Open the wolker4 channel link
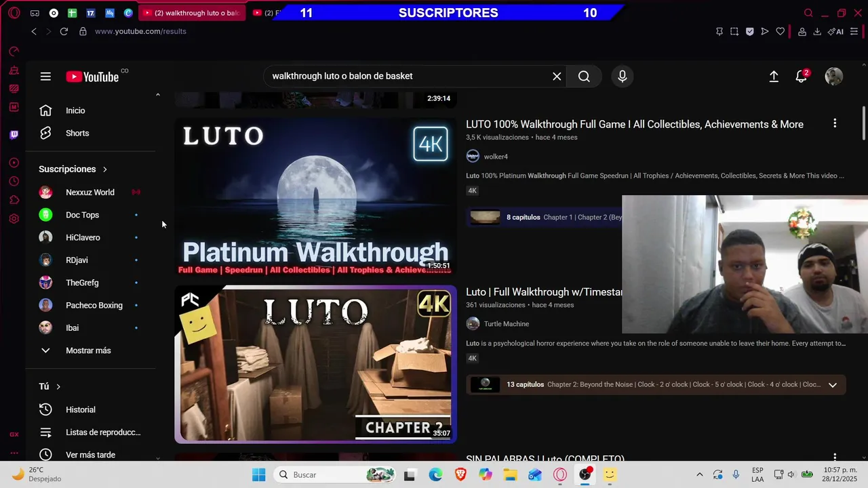 [496, 157]
